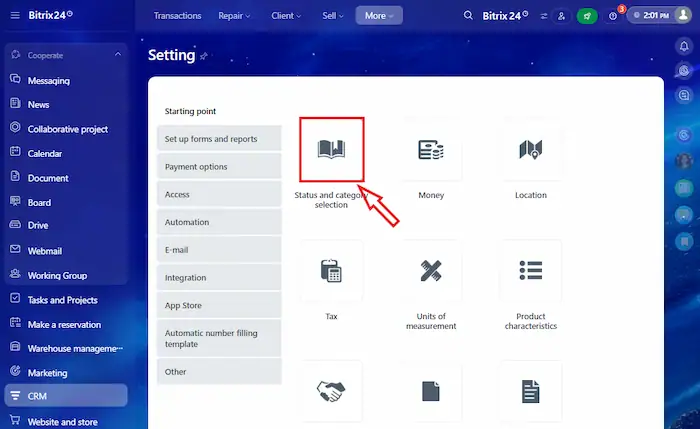Click the Bitrix24 logo in sidebar header

(50, 15)
